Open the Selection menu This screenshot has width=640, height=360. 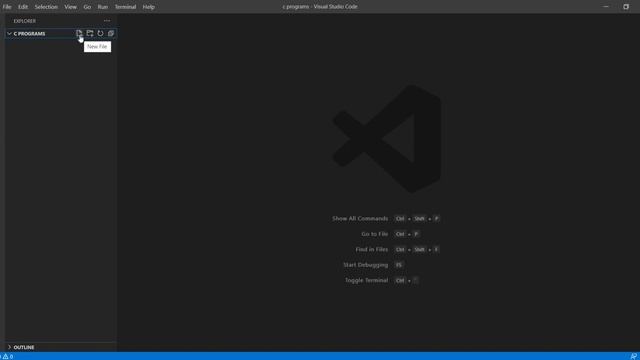click(46, 7)
